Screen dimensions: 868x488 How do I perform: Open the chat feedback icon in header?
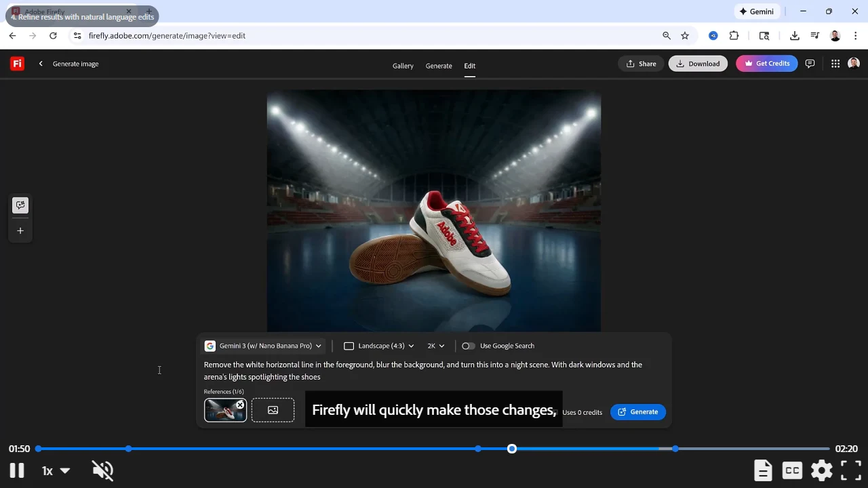point(810,64)
